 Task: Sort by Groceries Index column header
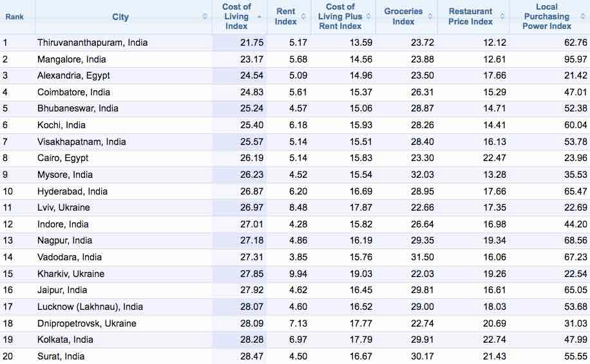coord(403,17)
